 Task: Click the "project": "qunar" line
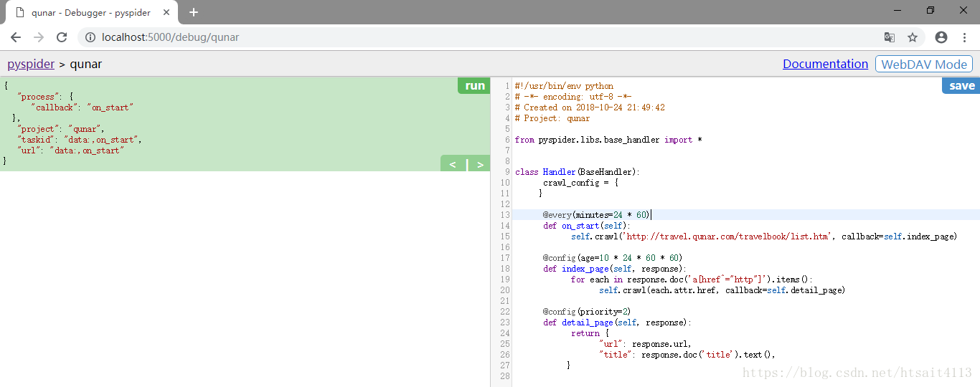[x=61, y=129]
